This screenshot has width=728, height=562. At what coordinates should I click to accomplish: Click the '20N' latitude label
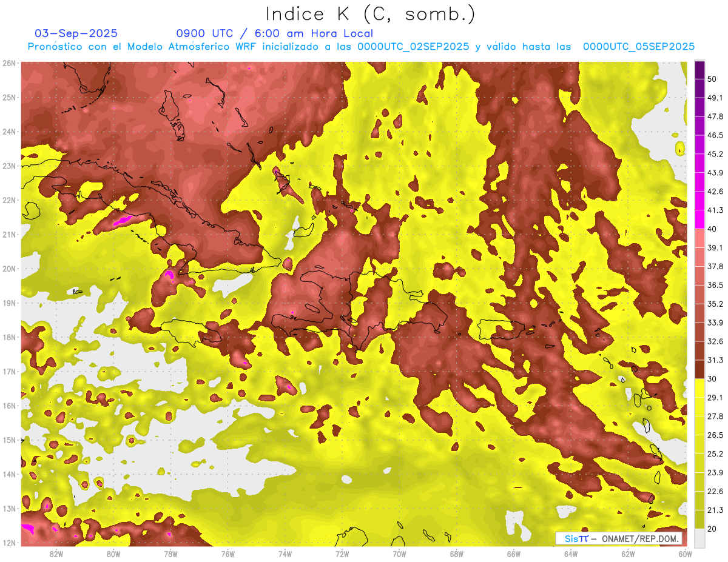(9, 269)
